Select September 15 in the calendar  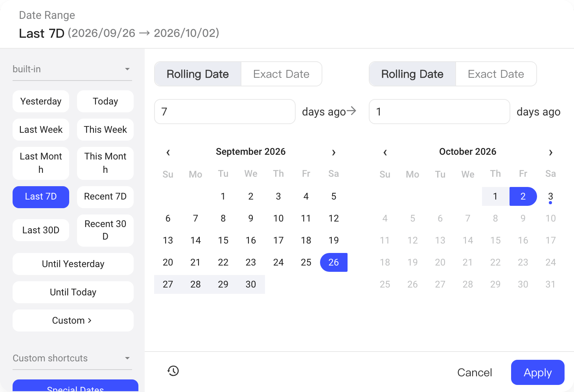(223, 240)
